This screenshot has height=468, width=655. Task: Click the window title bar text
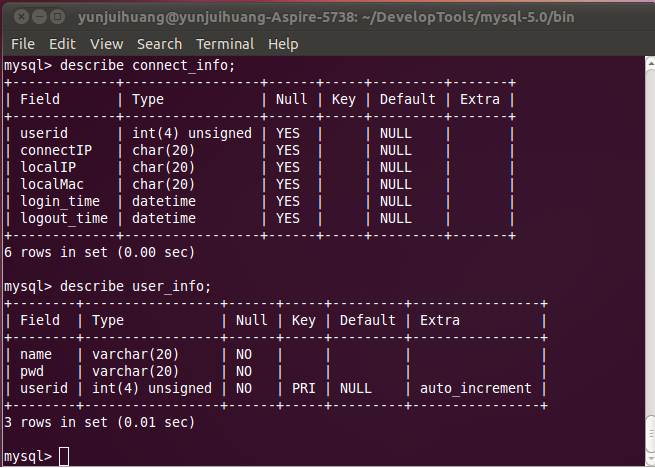(326, 17)
